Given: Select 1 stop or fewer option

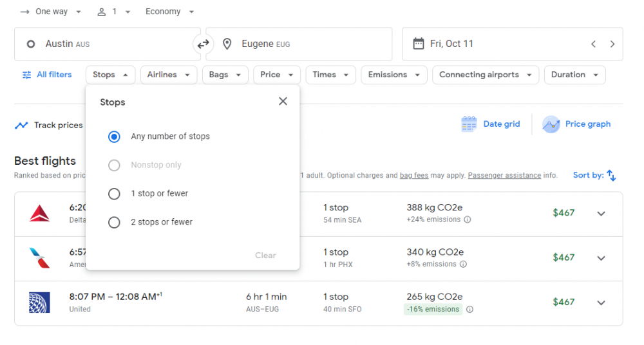Looking at the screenshot, I should (x=114, y=194).
